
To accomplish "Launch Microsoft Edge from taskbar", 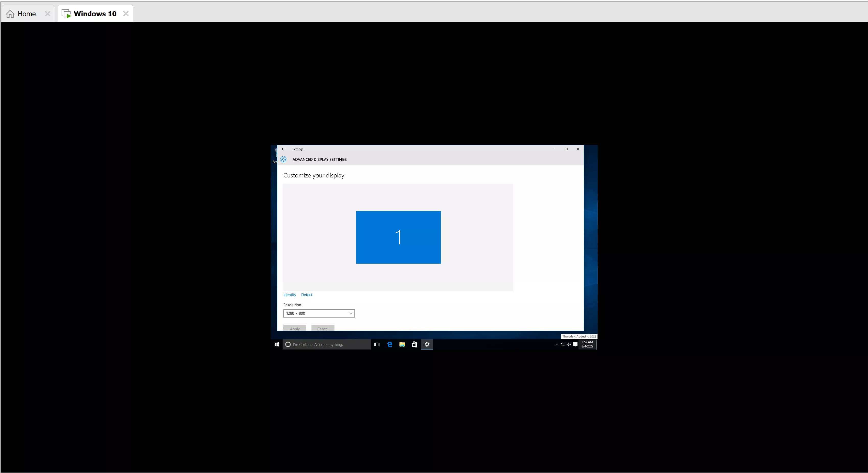I will click(389, 345).
